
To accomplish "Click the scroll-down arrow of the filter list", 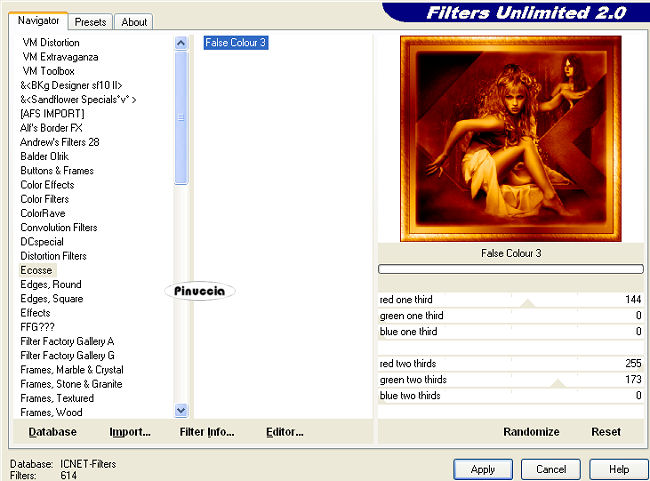I will [x=181, y=411].
